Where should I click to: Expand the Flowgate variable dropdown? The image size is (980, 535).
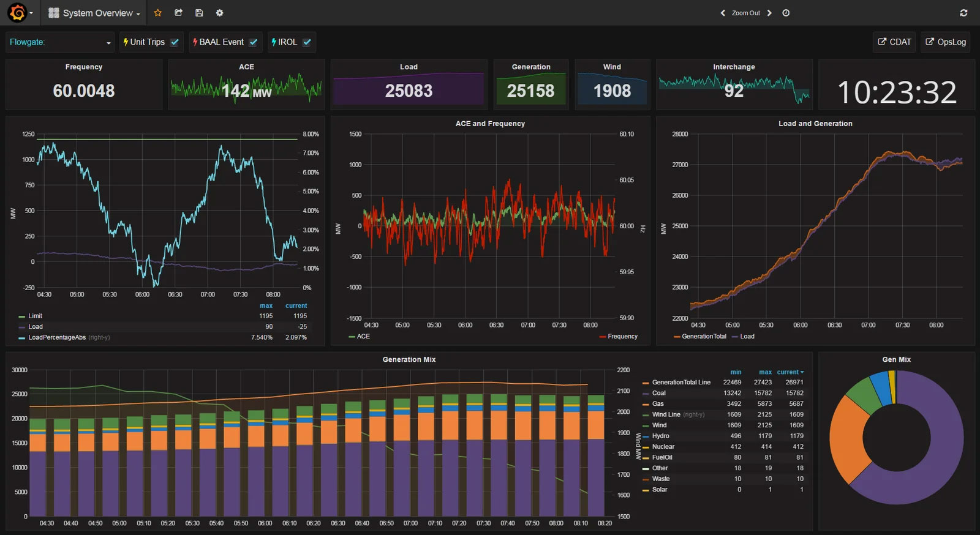pos(60,42)
